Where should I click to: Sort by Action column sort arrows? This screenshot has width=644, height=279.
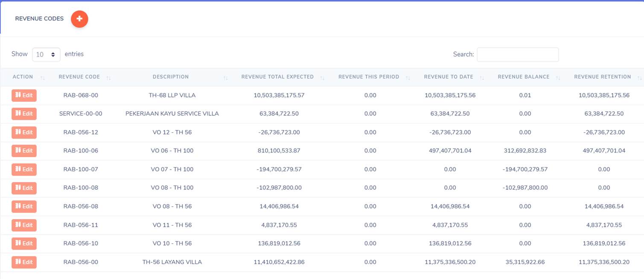[x=42, y=78]
